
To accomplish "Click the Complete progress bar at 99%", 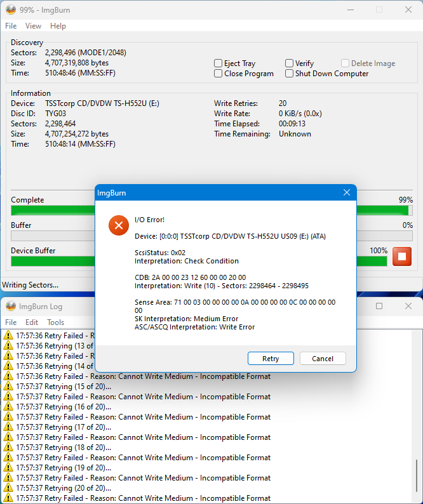I will pos(211,211).
